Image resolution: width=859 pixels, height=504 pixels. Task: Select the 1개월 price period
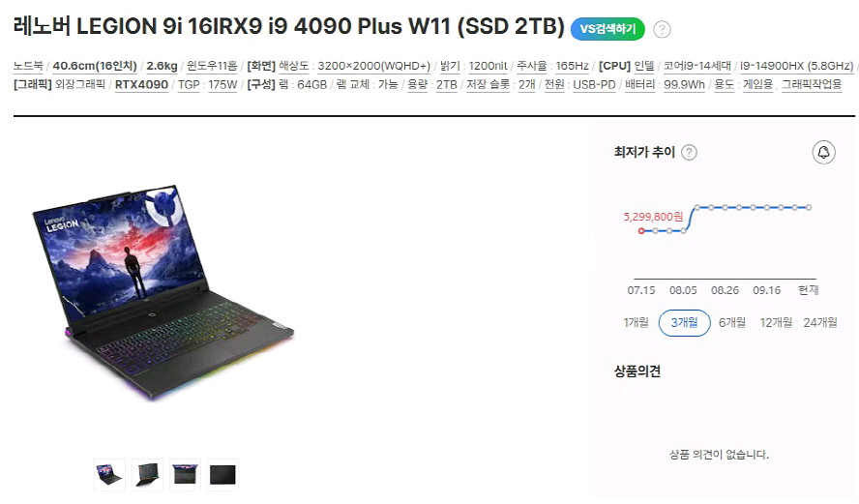pyautogui.click(x=636, y=323)
